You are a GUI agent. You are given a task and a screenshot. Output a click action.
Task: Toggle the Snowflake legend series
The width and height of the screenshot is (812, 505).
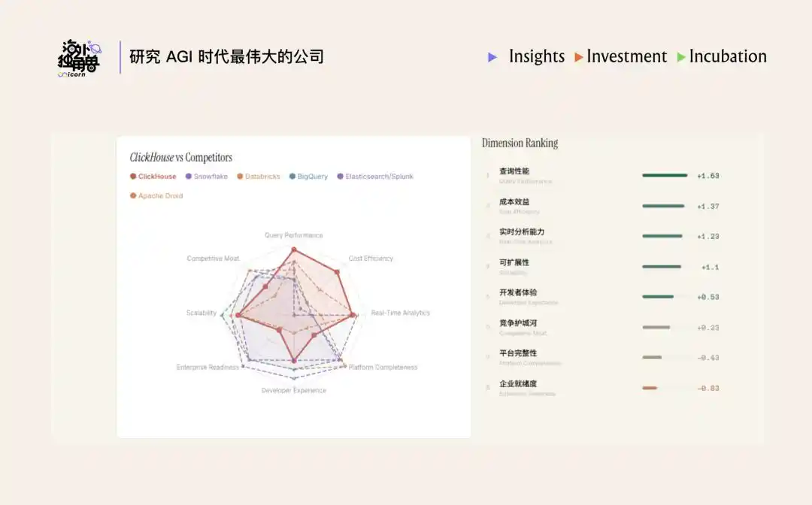pos(207,177)
